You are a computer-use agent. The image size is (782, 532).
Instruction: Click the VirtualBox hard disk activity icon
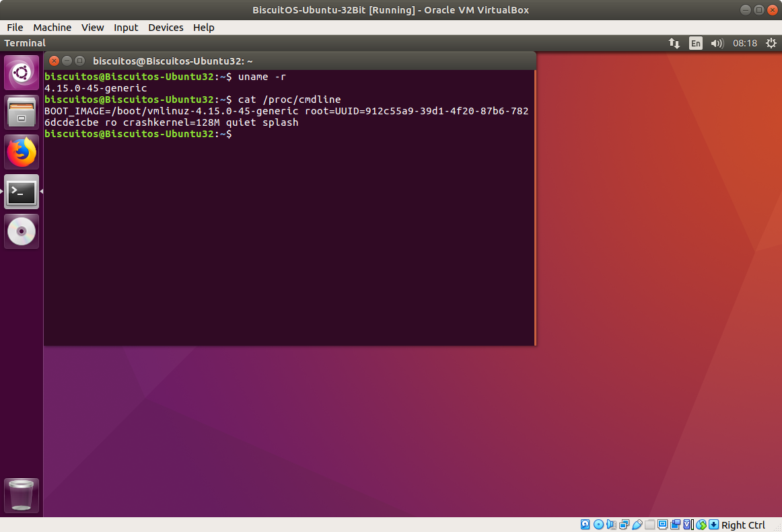point(585,525)
